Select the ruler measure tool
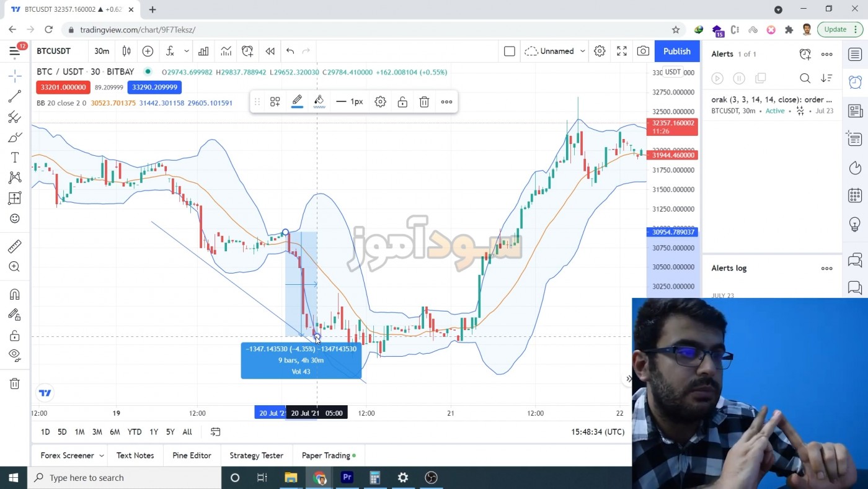 tap(15, 246)
